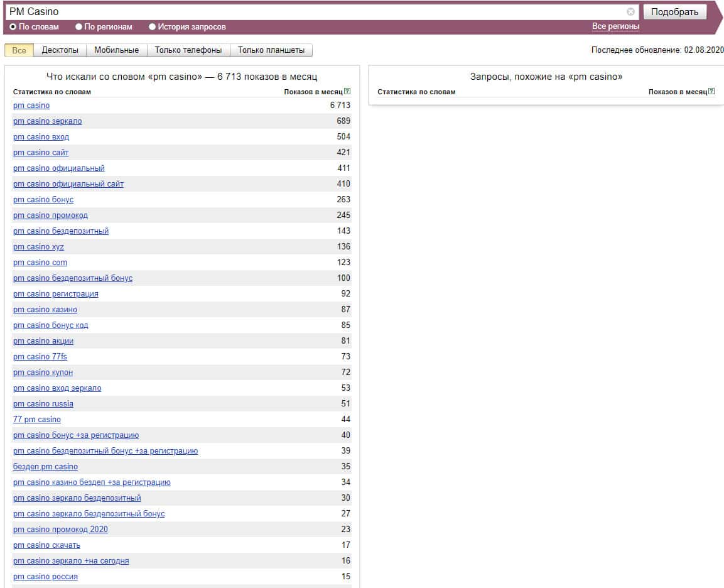Open the '77 pm casino' query link
This screenshot has height=588, width=724.
37,420
